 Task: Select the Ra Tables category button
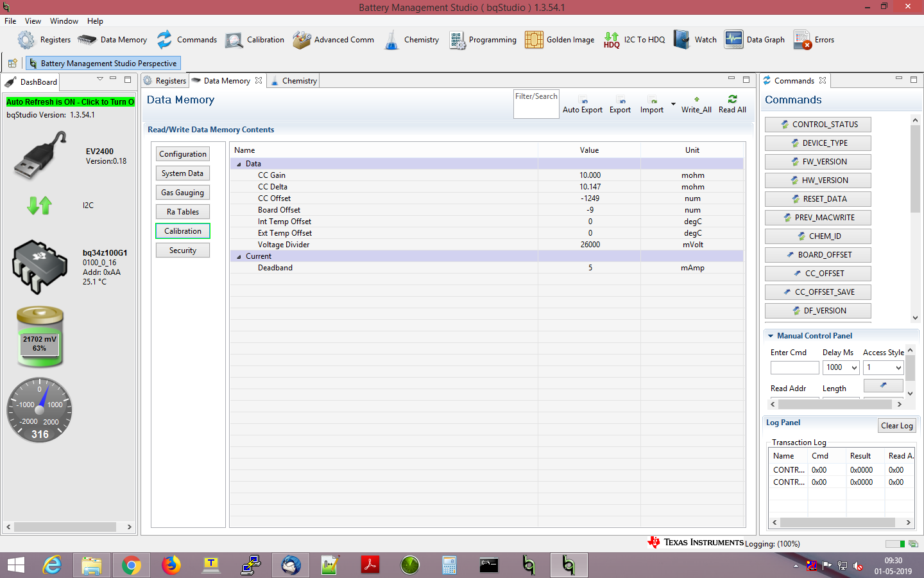[183, 212]
